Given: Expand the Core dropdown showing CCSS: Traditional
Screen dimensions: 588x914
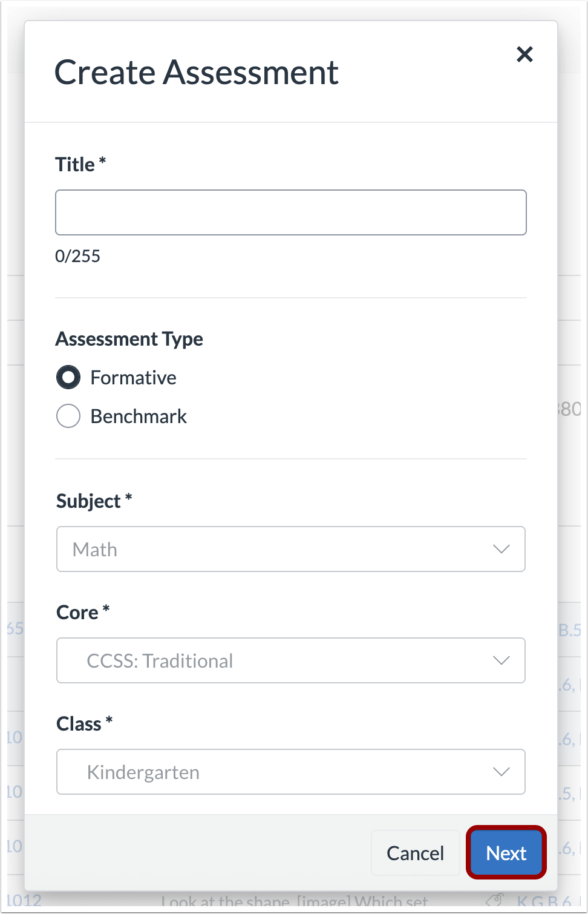Looking at the screenshot, I should click(290, 660).
